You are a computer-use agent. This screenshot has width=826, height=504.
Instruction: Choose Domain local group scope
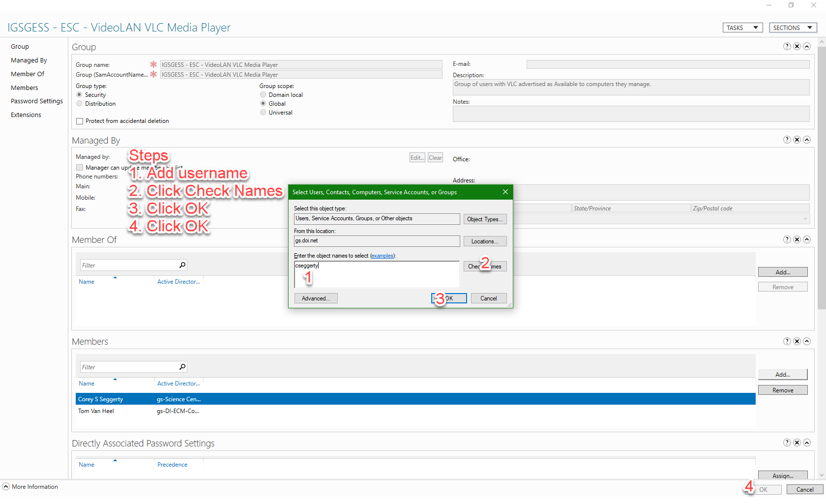263,95
